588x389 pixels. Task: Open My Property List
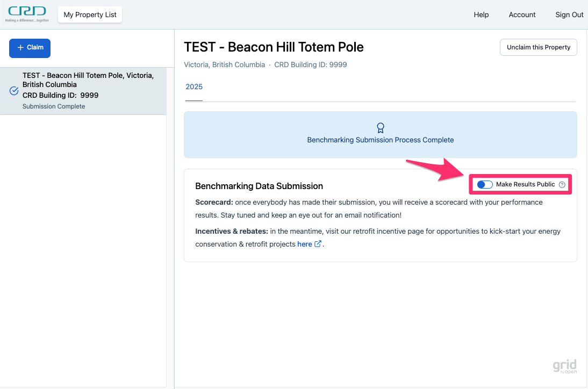coord(90,15)
